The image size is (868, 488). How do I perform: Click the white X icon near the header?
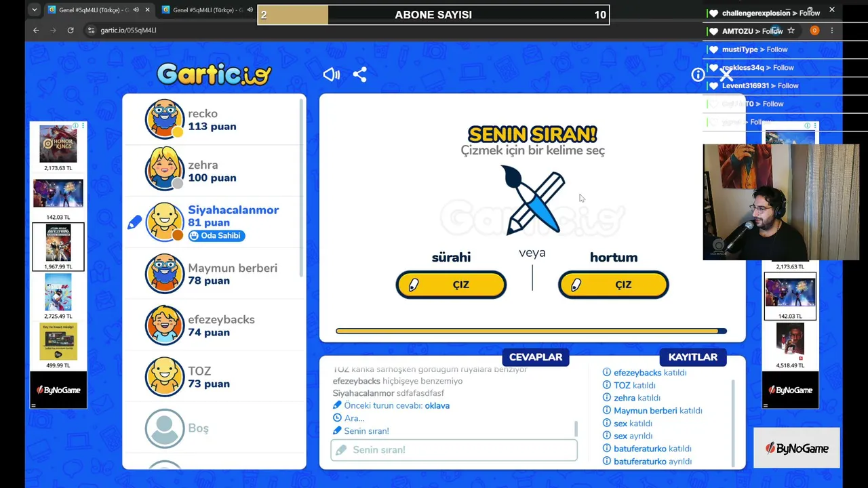[x=726, y=75]
